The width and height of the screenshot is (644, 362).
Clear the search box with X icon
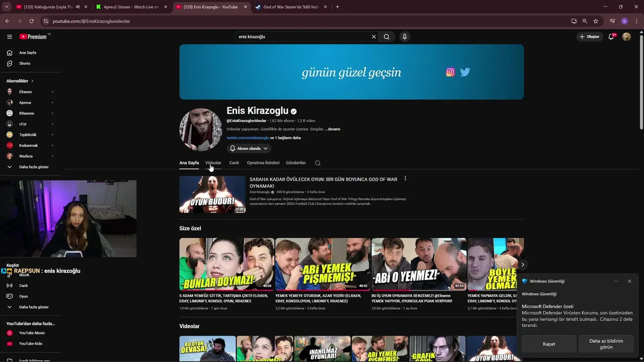[x=374, y=37]
